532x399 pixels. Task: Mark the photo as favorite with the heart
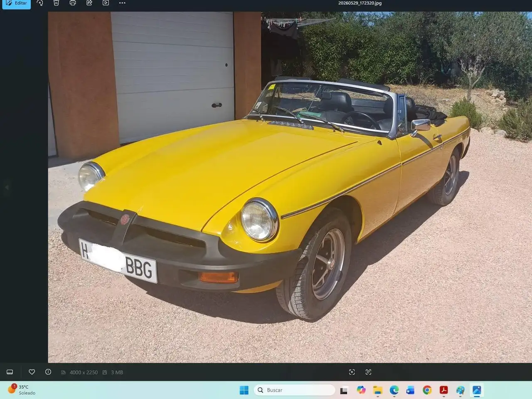click(x=32, y=372)
